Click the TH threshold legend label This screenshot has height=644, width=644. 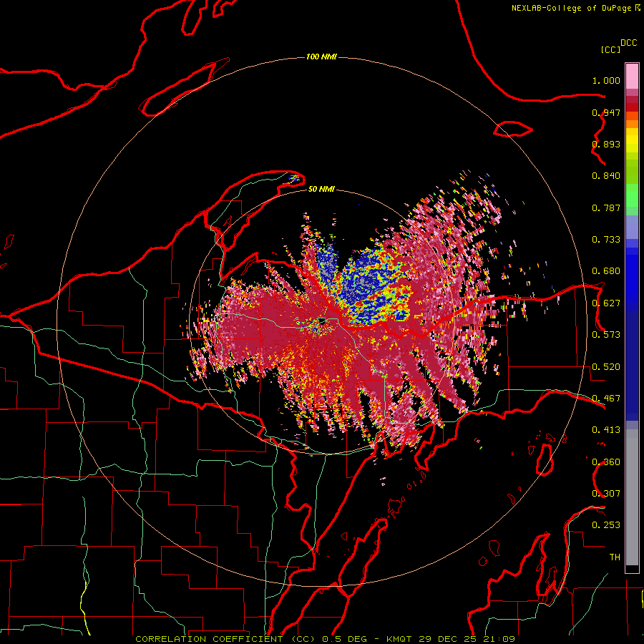(x=615, y=557)
